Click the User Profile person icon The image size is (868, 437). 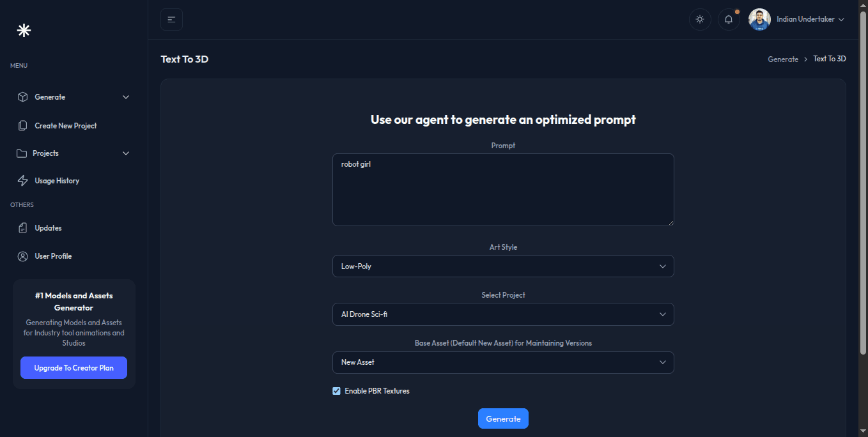[23, 256]
